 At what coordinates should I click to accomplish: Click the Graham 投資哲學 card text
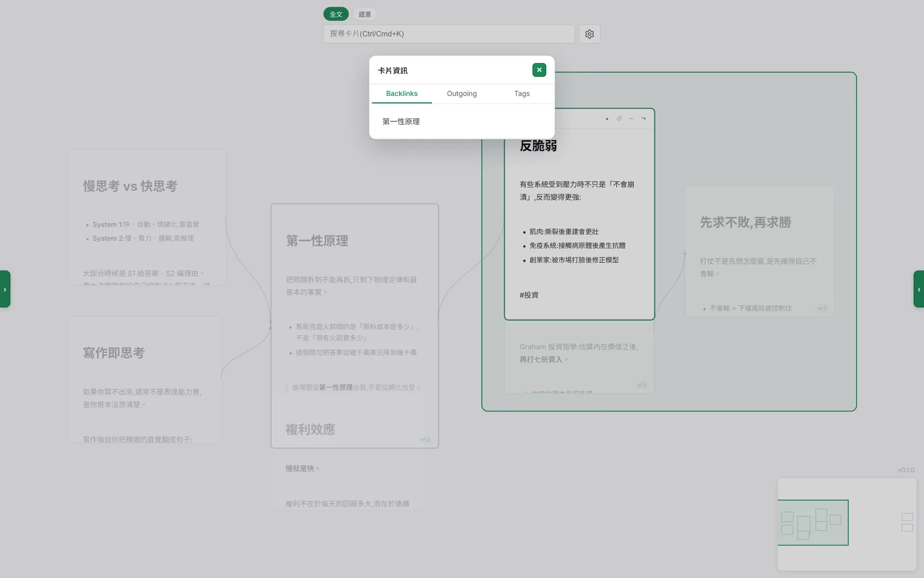[579, 353]
